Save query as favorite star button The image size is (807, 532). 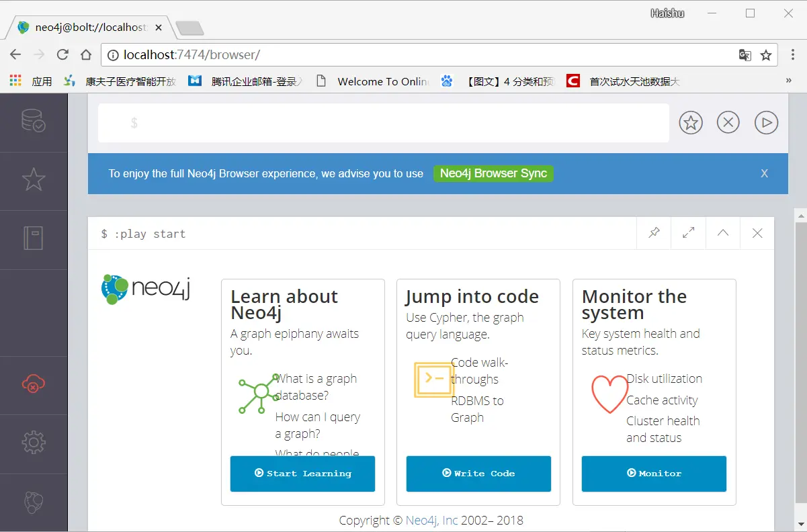[x=691, y=123]
